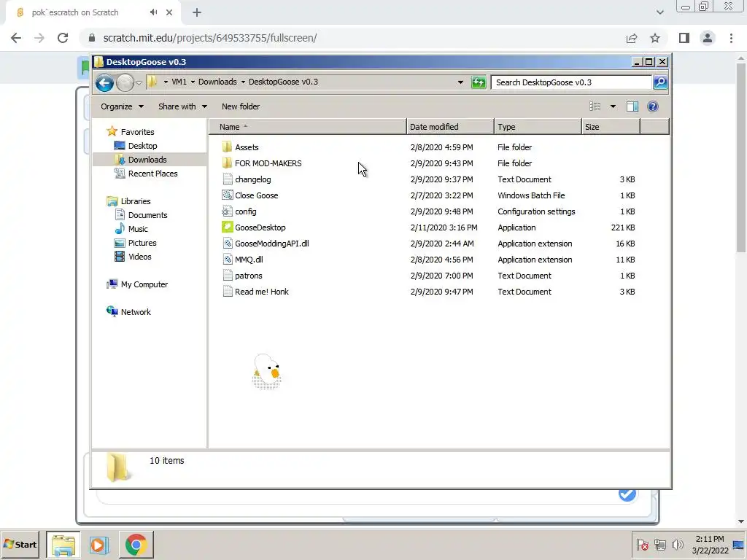The height and width of the screenshot is (560, 747).
Task: Toggle the Chrome side panel icon
Action: 684,38
